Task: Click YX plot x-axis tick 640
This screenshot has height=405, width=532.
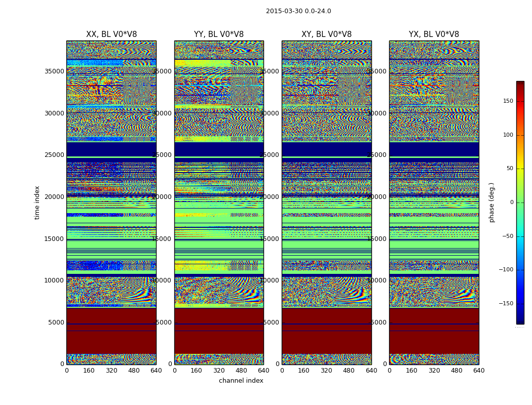Action: click(479, 371)
